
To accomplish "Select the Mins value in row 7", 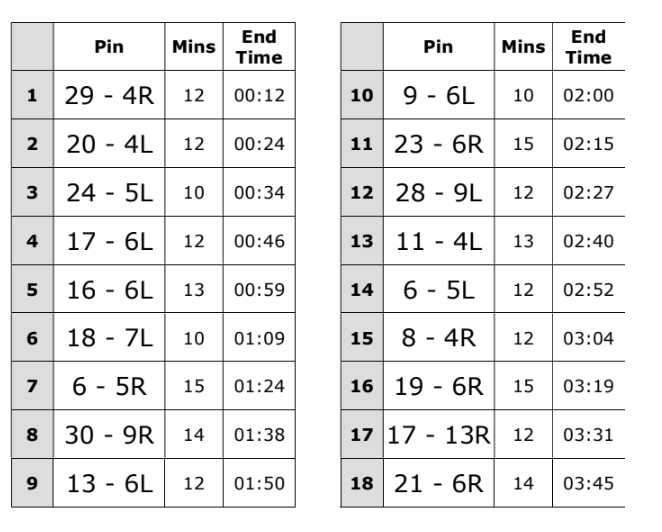I will click(x=193, y=386).
